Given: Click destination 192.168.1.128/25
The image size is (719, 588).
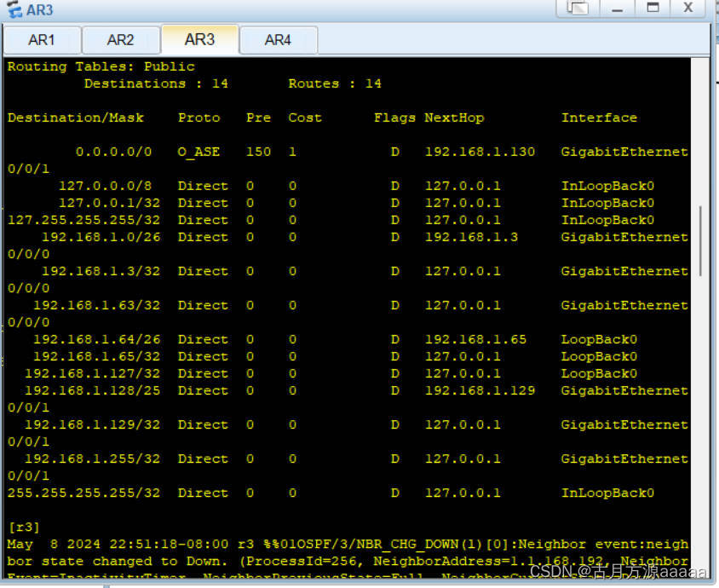Looking at the screenshot, I should [x=93, y=390].
